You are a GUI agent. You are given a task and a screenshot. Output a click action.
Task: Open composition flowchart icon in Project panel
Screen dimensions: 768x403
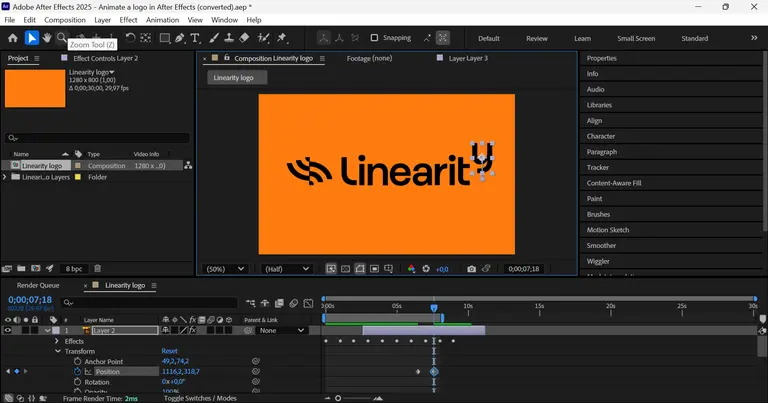click(188, 166)
